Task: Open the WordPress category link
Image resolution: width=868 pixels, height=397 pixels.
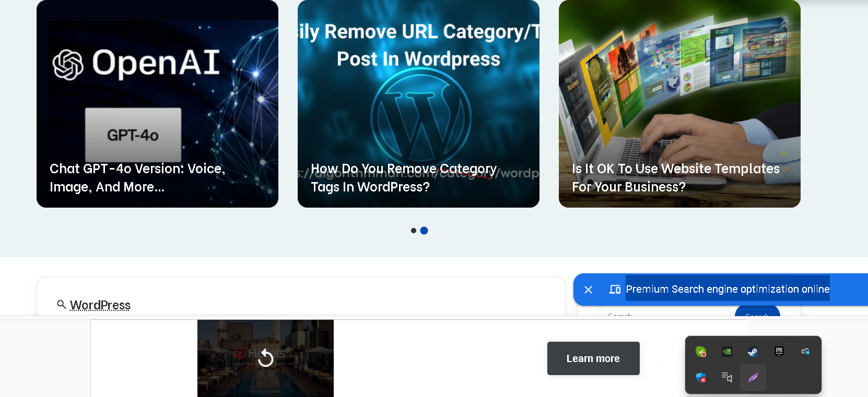Action: [x=100, y=305]
